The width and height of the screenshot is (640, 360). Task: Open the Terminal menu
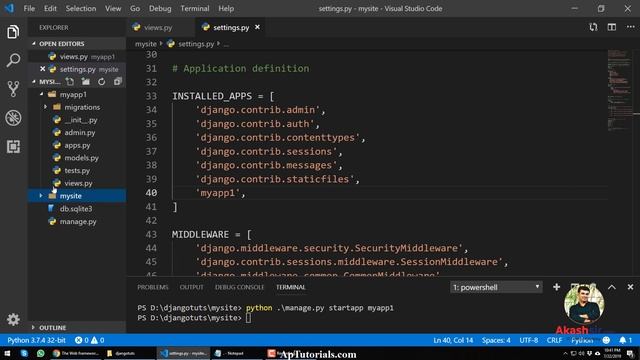(x=195, y=8)
